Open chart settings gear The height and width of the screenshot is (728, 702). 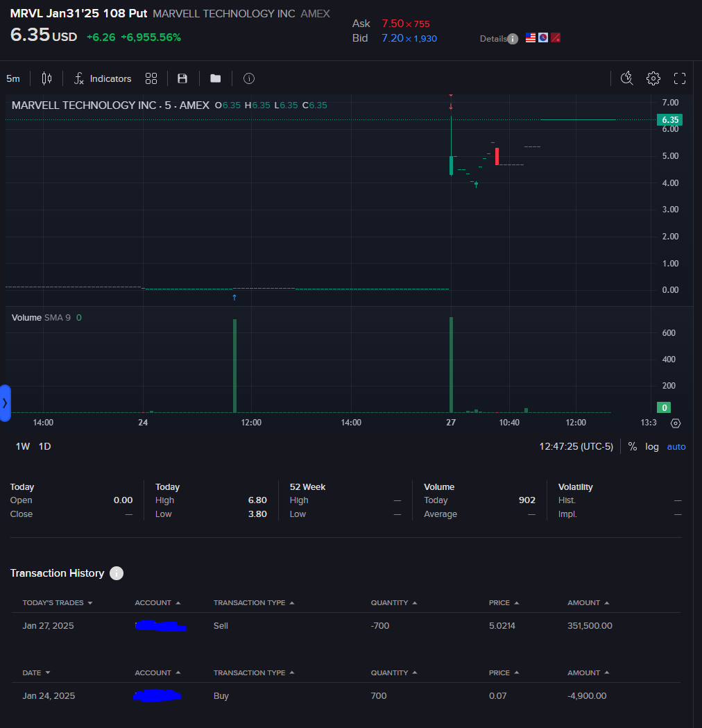(x=653, y=78)
